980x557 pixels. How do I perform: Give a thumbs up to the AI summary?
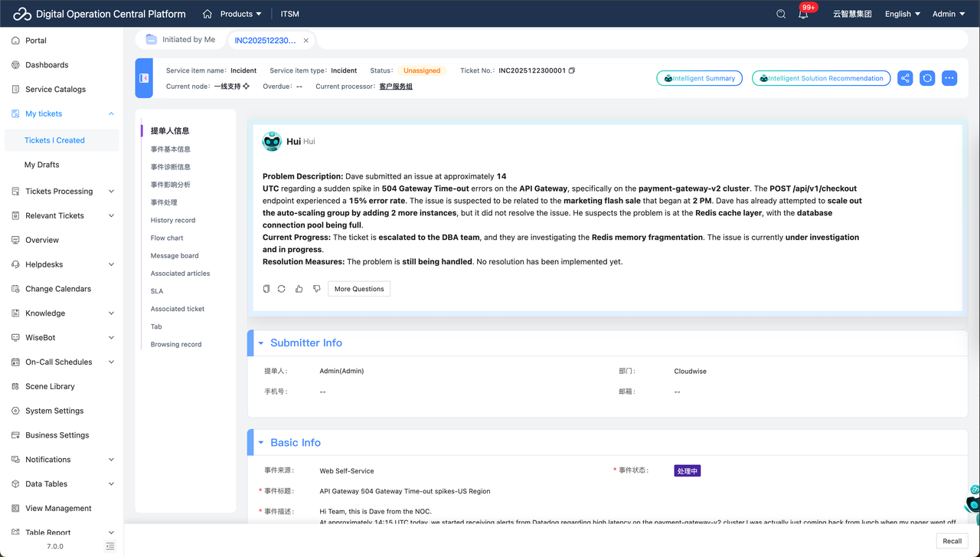coord(299,289)
